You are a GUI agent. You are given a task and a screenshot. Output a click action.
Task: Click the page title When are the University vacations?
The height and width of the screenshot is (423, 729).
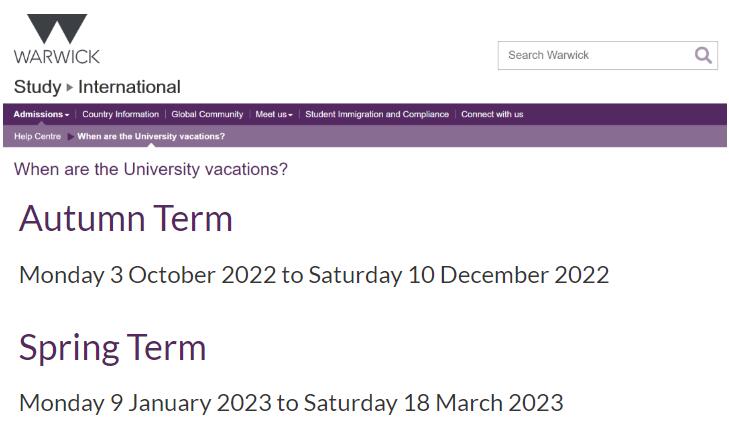[x=151, y=169]
